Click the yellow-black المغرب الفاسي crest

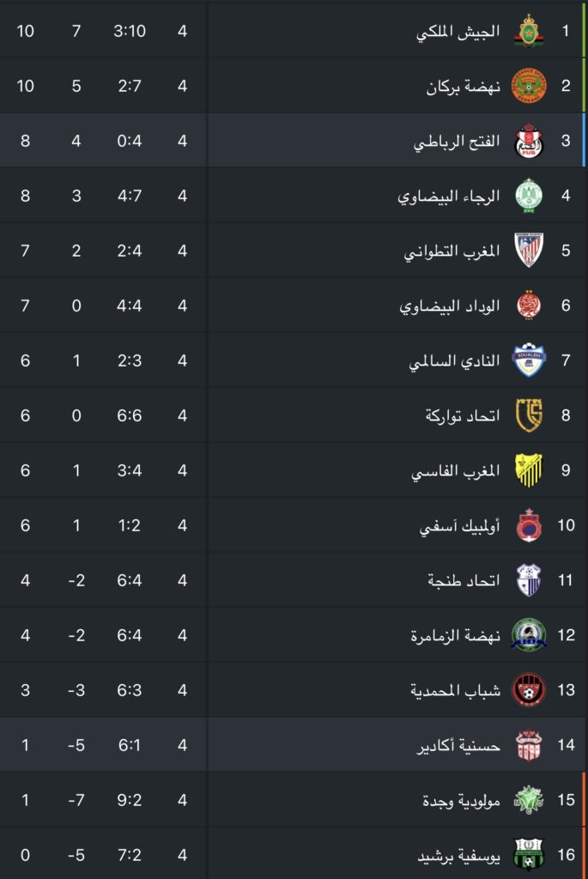[529, 470]
